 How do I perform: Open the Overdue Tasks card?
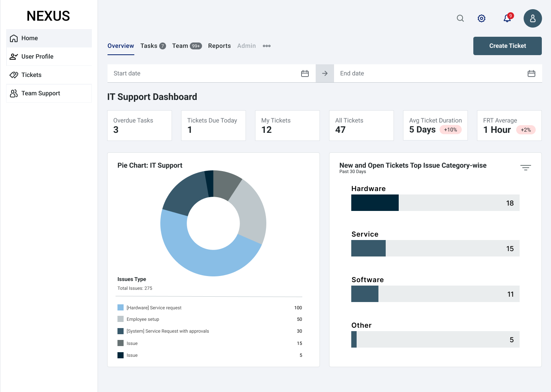[140, 126]
